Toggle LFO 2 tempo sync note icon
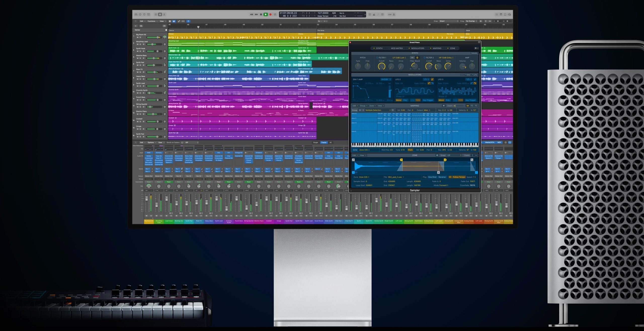Viewport: 644px width, 331px height. (x=432, y=79)
